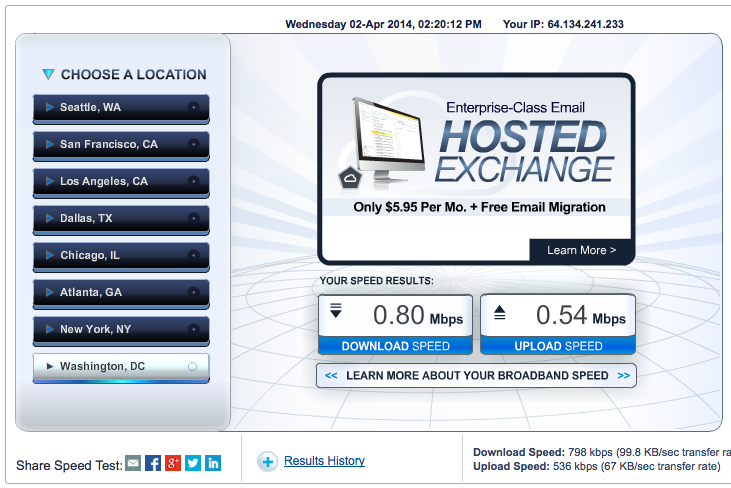Open the Results History link
The image size is (731, 488).
[324, 461]
